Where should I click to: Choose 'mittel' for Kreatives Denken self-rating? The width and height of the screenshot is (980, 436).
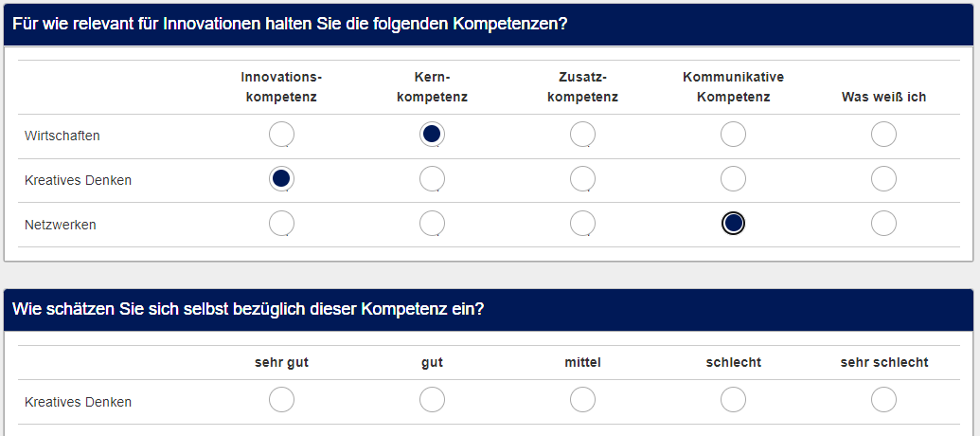tap(582, 400)
